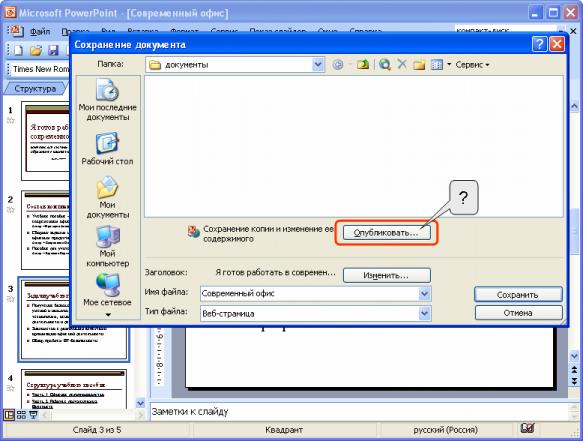Click status bar text Квадрант
The width and height of the screenshot is (583, 441).
tap(284, 430)
